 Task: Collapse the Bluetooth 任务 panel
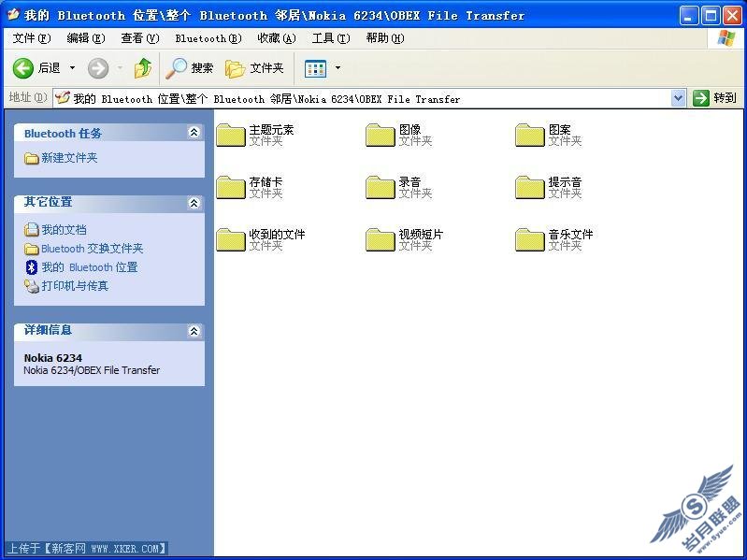[x=194, y=133]
